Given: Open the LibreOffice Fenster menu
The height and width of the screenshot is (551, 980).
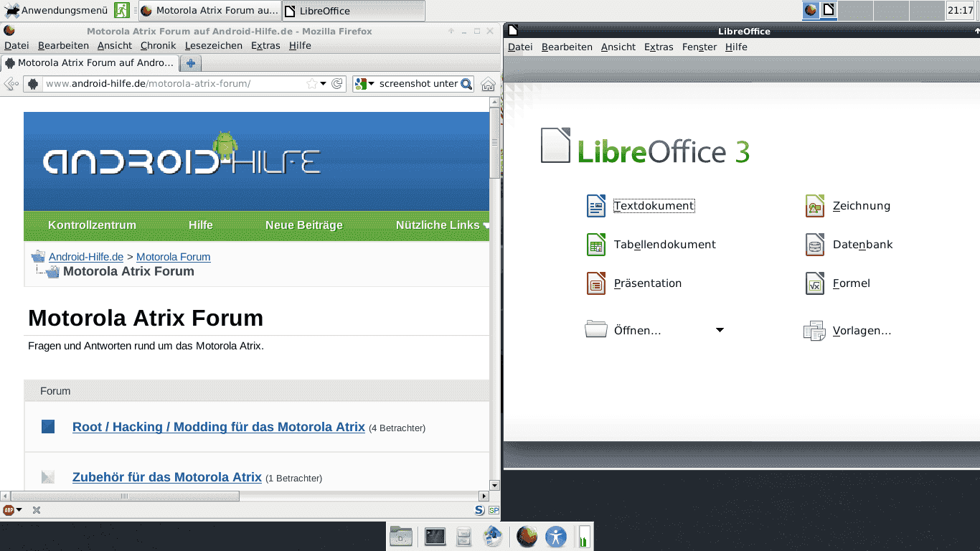Looking at the screenshot, I should tap(699, 47).
